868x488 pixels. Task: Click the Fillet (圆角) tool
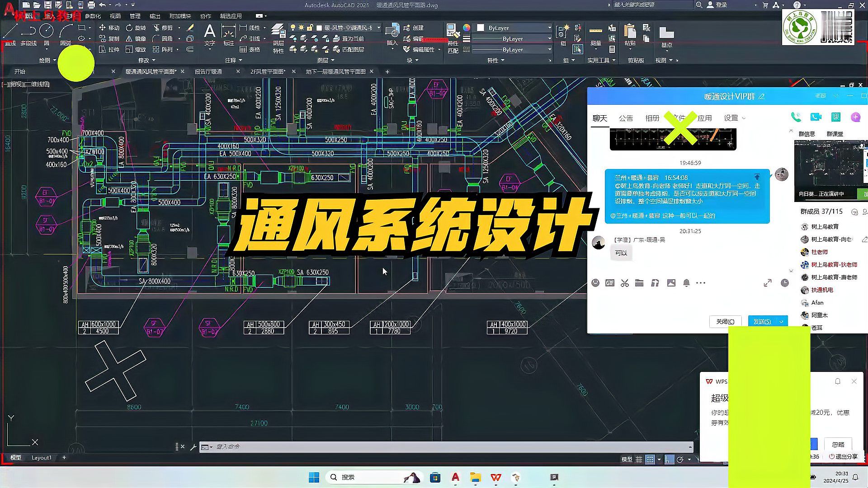click(x=163, y=38)
